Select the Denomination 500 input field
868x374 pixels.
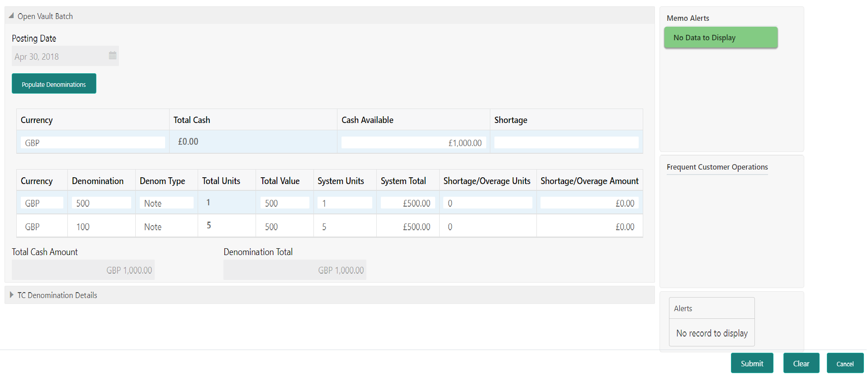coord(101,203)
